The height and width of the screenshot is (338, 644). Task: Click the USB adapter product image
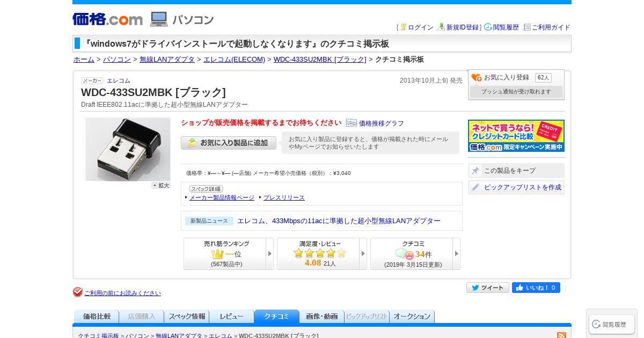pyautogui.click(x=128, y=149)
